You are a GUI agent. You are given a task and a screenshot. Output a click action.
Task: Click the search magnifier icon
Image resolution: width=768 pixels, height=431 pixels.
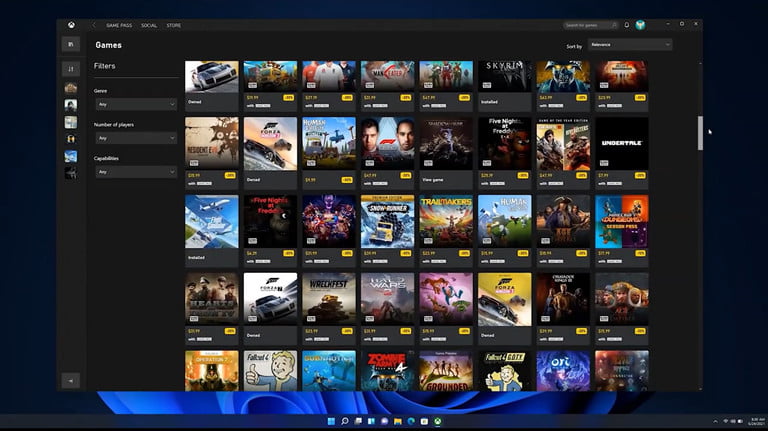coord(614,25)
